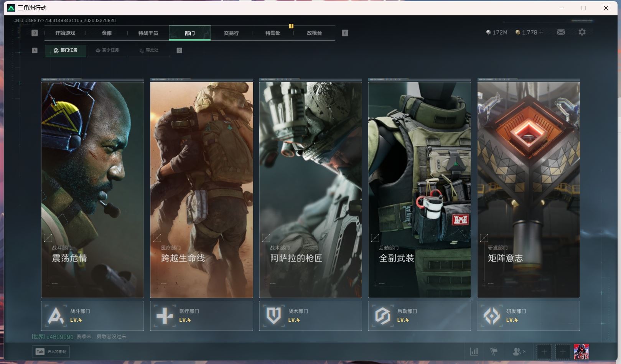Click the plus next to 1,778 currency

[541, 32]
